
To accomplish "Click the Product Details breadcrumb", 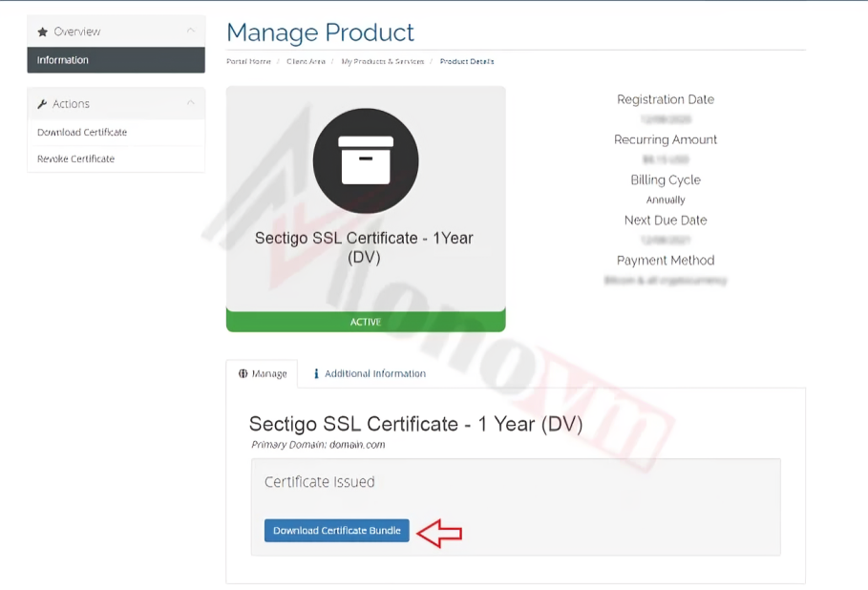I will click(x=467, y=61).
